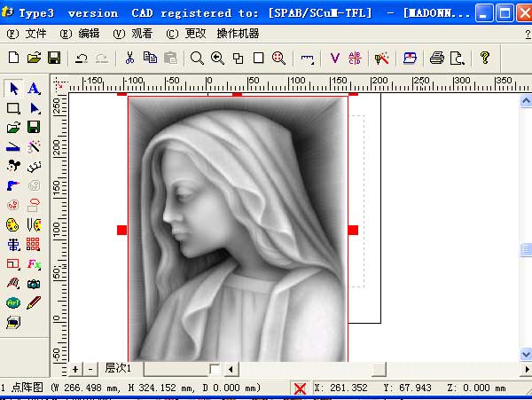The width and height of the screenshot is (532, 400).
Task: Click the red hatching surface icon
Action: click(x=13, y=283)
